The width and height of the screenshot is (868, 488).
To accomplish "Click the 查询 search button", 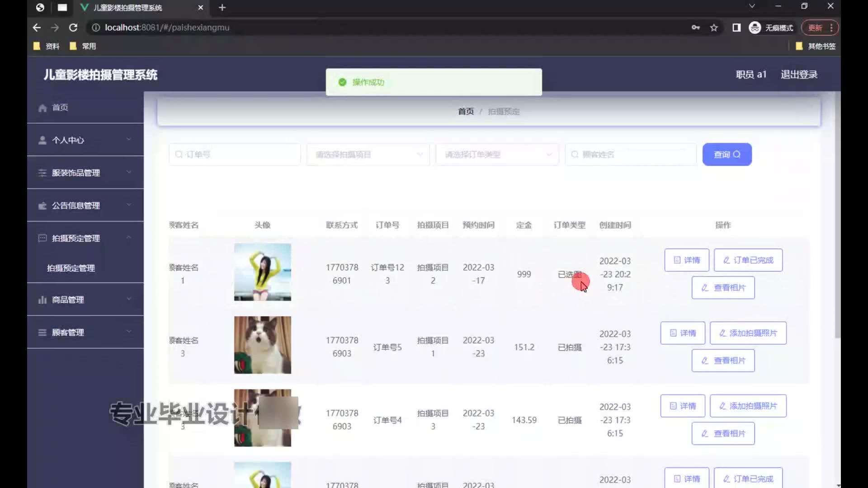I will coord(727,155).
